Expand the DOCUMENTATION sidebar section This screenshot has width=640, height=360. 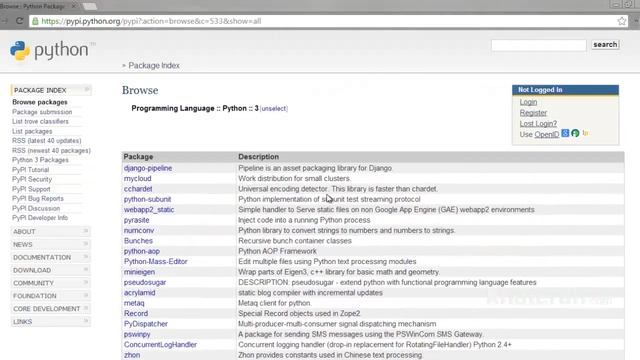[51, 257]
